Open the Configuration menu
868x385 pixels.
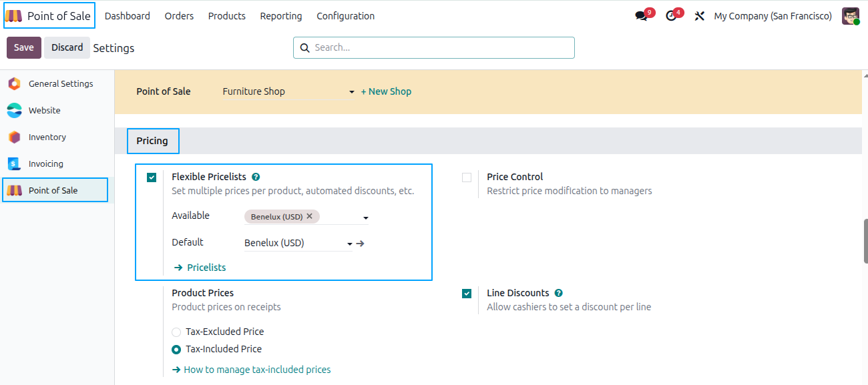[346, 16]
